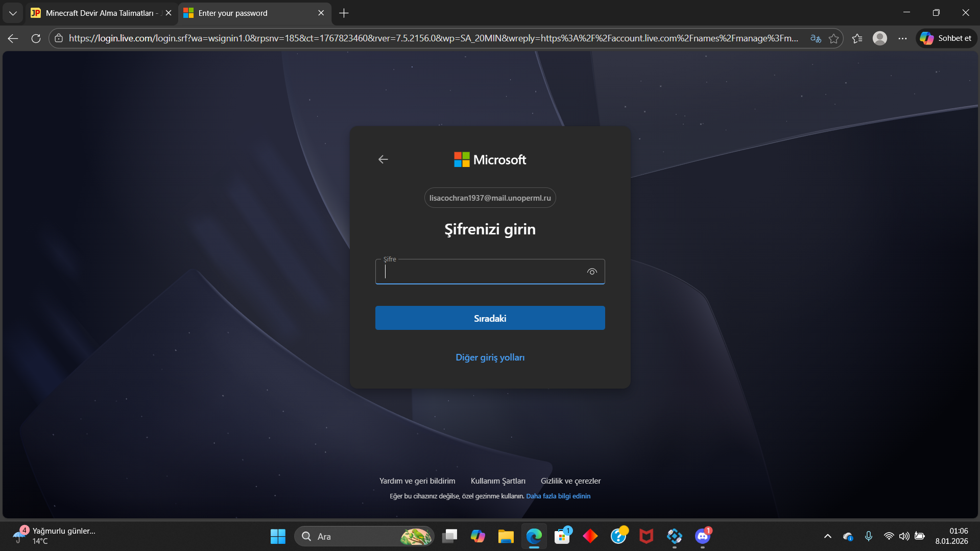Image resolution: width=980 pixels, height=551 pixels.
Task: Open File Explorer from taskbar
Action: click(x=506, y=536)
